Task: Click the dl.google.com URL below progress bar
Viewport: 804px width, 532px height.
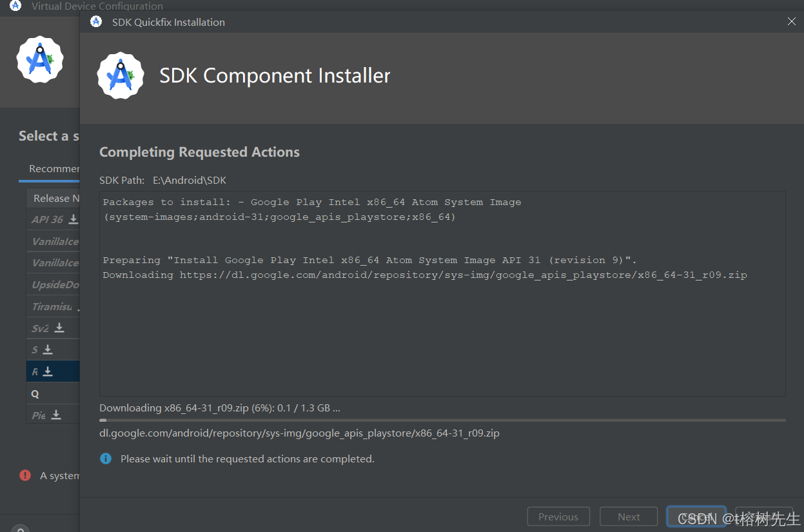Action: tap(299, 433)
